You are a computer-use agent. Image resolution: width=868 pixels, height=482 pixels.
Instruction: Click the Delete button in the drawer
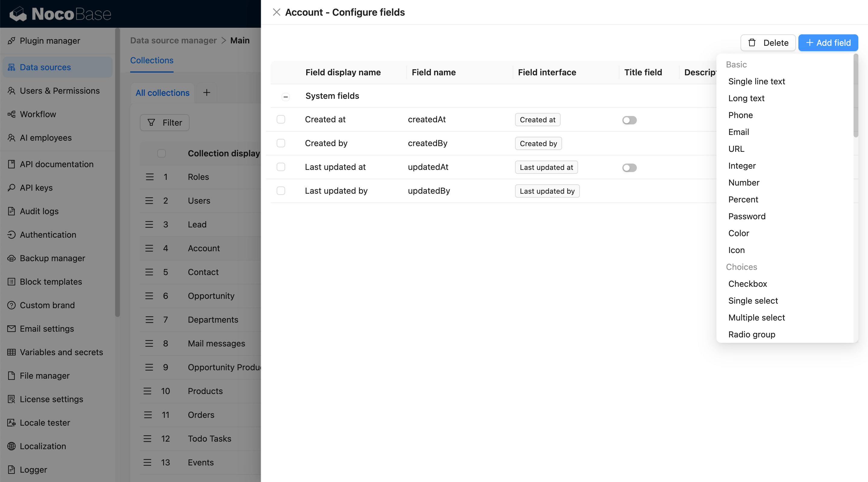(768, 42)
